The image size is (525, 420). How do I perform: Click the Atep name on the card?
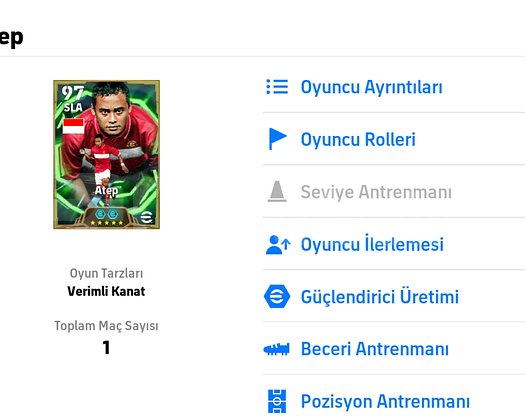coord(106,191)
